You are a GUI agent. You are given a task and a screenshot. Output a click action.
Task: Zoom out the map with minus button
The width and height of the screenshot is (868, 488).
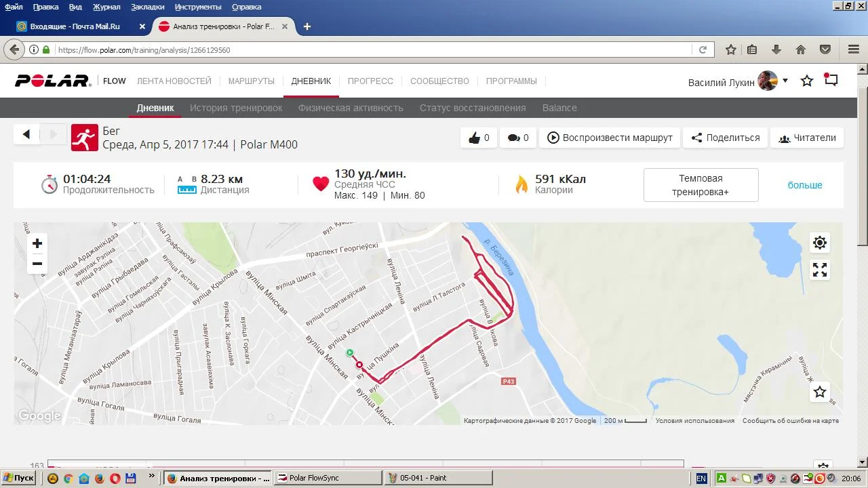coord(37,264)
